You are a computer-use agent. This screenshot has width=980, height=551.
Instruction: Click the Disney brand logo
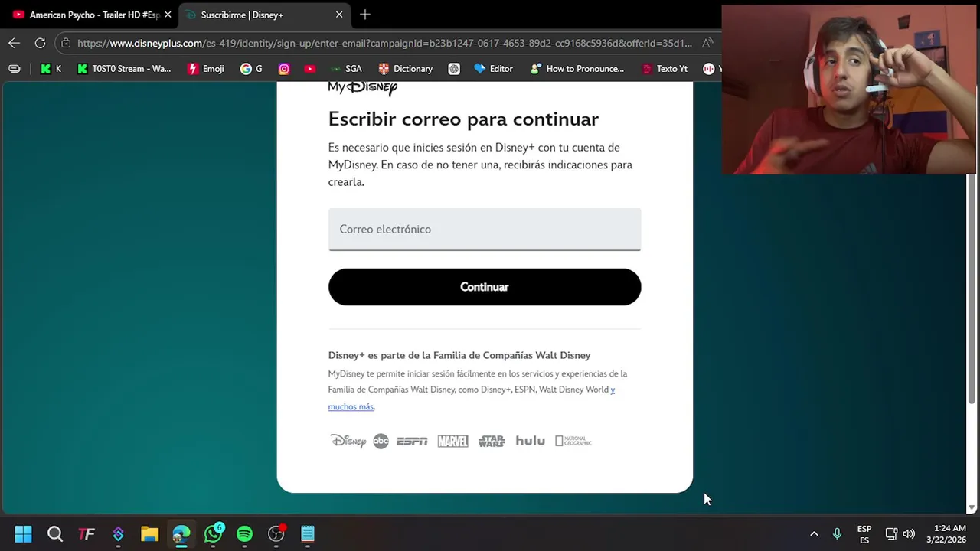348,441
